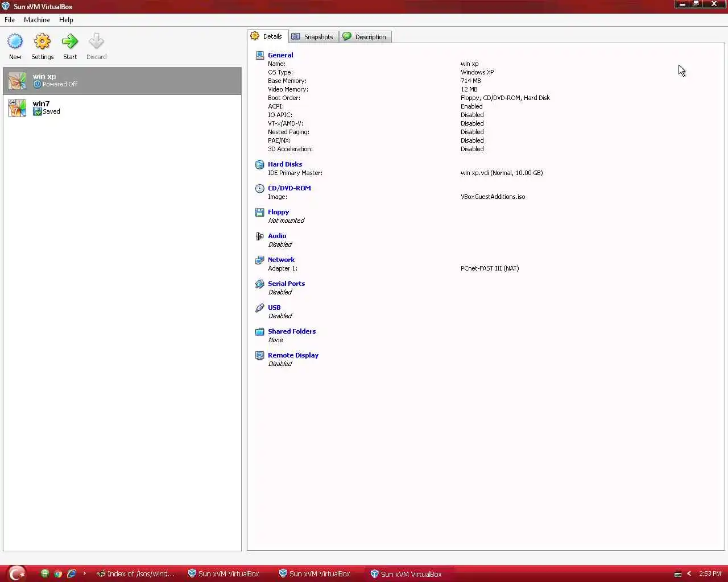The image size is (728, 582).
Task: Click the Powered Off status icon
Action: [38, 84]
